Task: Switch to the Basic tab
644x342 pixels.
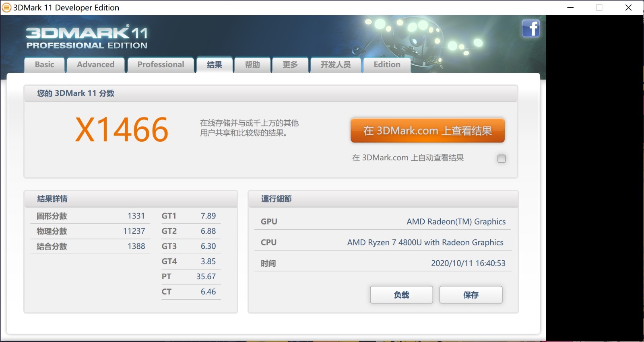Action: (x=44, y=65)
